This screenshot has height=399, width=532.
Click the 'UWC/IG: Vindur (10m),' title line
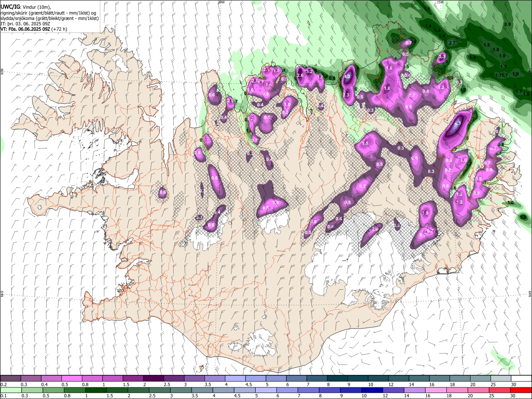pos(26,7)
